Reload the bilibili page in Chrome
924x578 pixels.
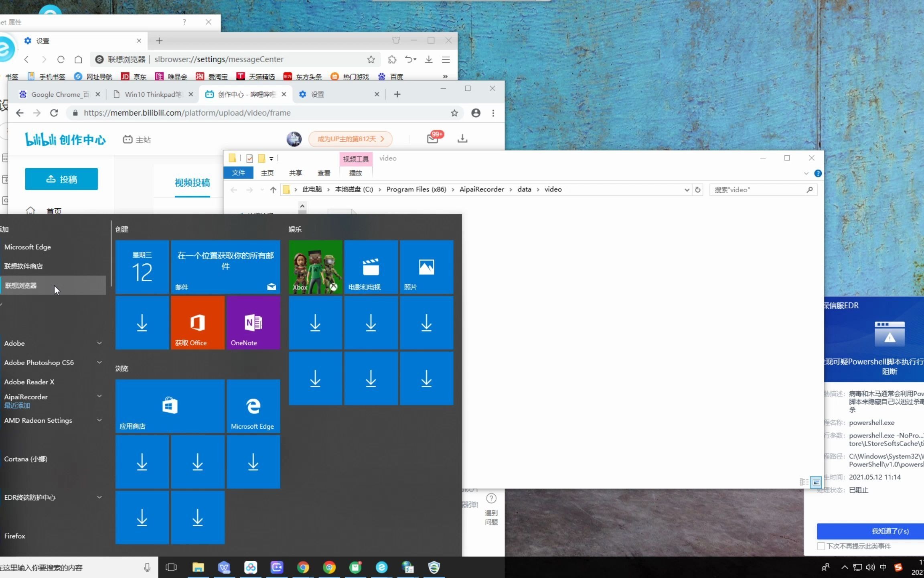point(54,113)
